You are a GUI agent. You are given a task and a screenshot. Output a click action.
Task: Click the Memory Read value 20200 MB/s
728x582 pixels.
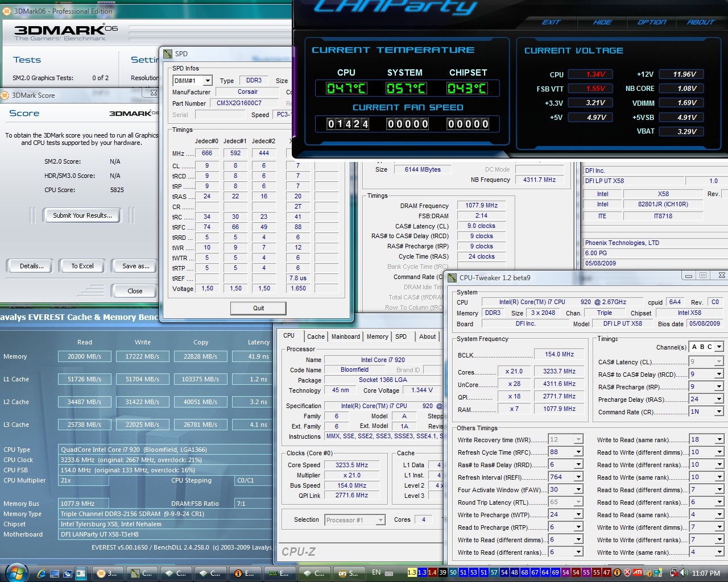[84, 356]
